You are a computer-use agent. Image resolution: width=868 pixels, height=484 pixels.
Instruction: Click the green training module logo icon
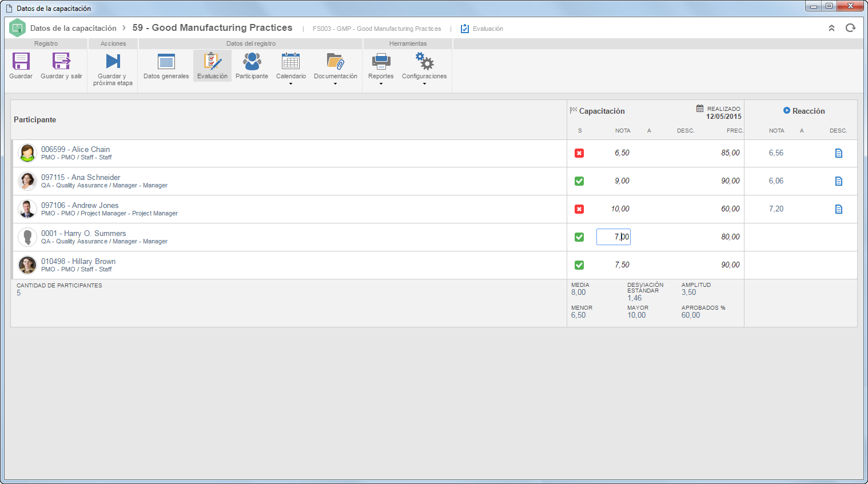pos(18,27)
